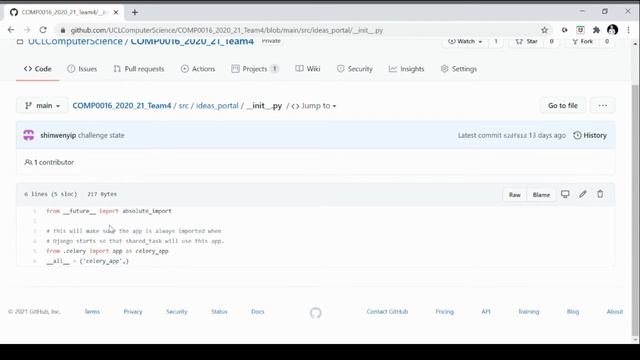640x360 pixels.
Task: Edit this file with the pencil icon
Action: pyautogui.click(x=583, y=194)
